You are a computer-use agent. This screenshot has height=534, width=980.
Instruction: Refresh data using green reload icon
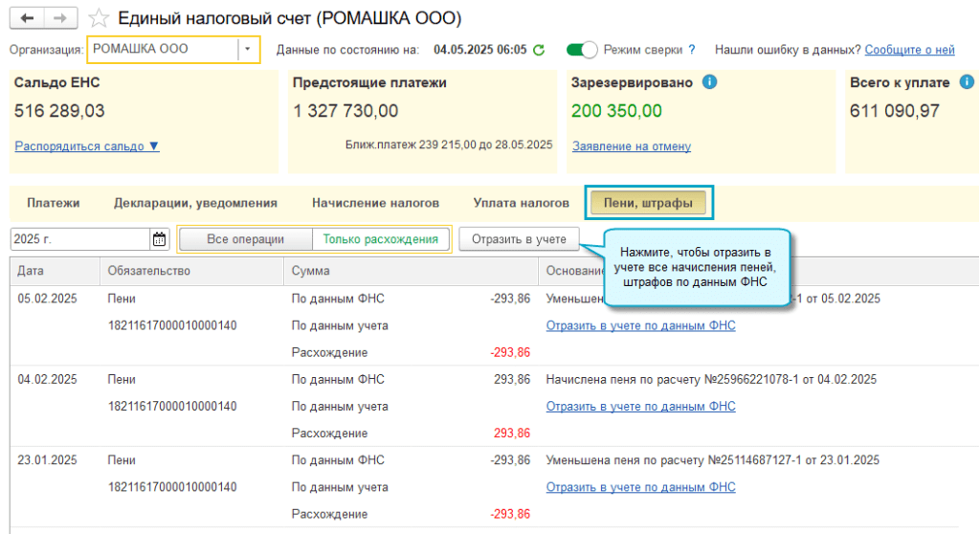point(539,50)
